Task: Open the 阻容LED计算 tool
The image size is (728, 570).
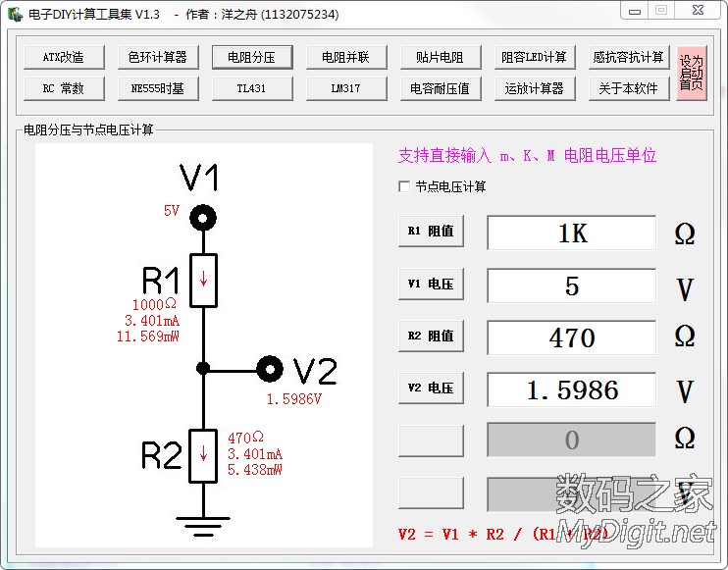Action: pos(535,57)
